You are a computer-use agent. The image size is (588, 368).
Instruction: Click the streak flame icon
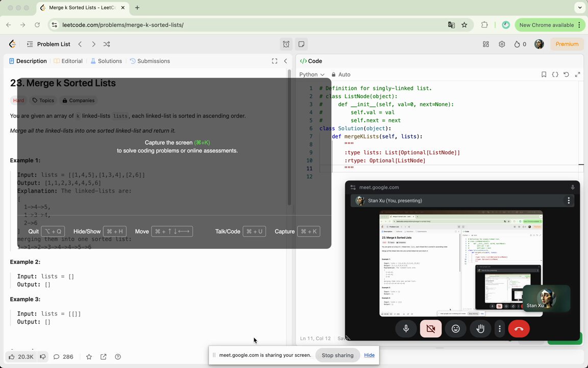[x=517, y=44]
